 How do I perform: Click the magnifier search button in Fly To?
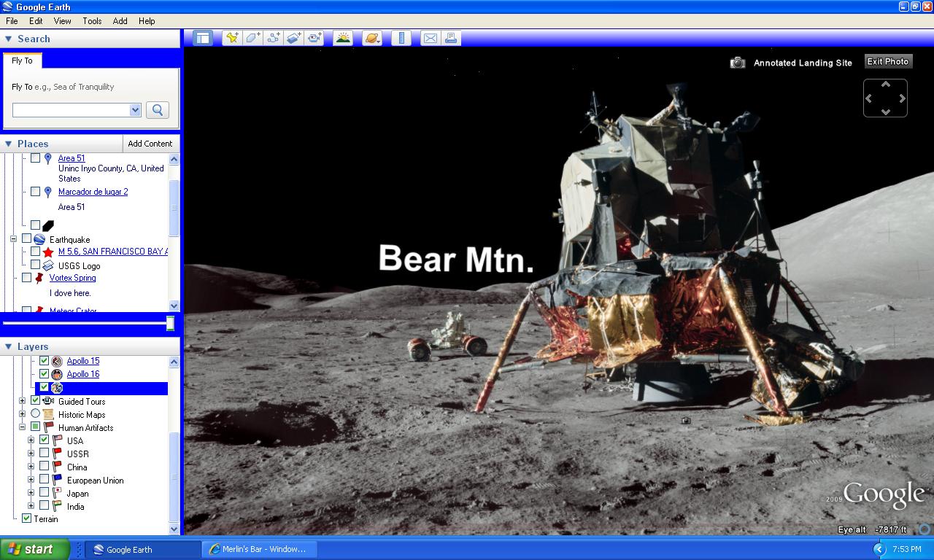tap(158, 109)
